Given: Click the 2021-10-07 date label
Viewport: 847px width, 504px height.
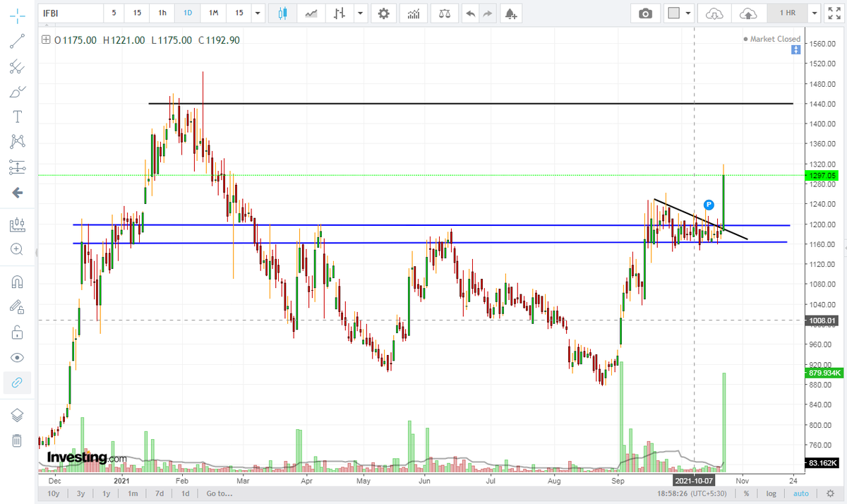Looking at the screenshot, I should 694,479.
